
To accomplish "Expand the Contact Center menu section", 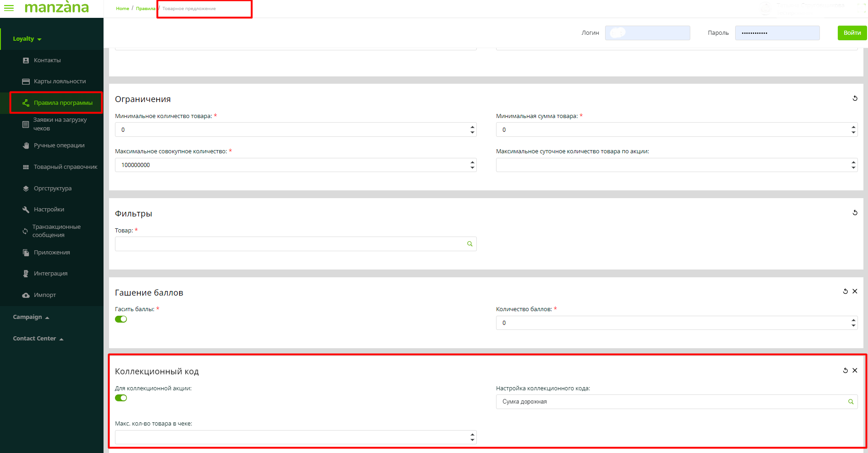I will 38,339.
